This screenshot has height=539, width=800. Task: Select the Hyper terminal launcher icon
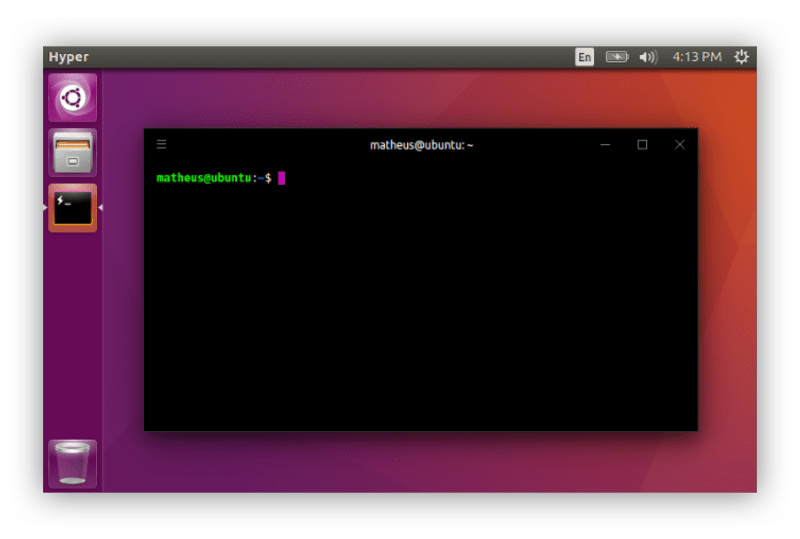(72, 208)
